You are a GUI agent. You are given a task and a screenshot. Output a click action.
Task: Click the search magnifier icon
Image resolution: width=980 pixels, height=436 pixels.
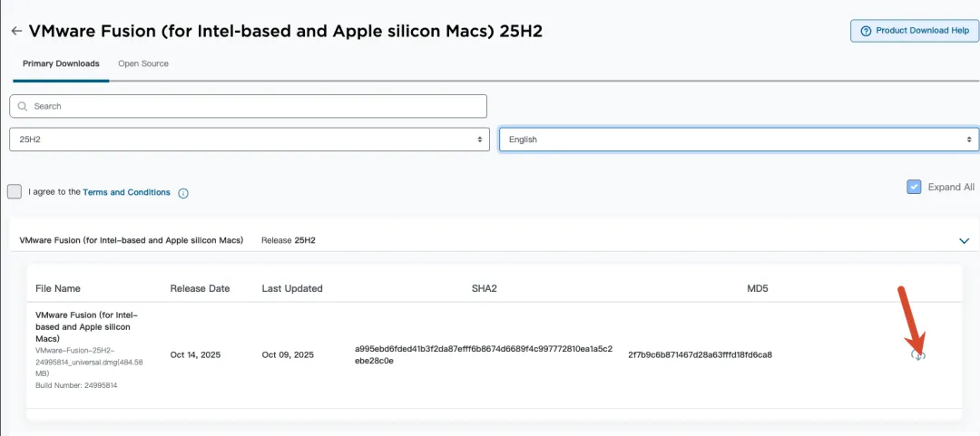[22, 106]
